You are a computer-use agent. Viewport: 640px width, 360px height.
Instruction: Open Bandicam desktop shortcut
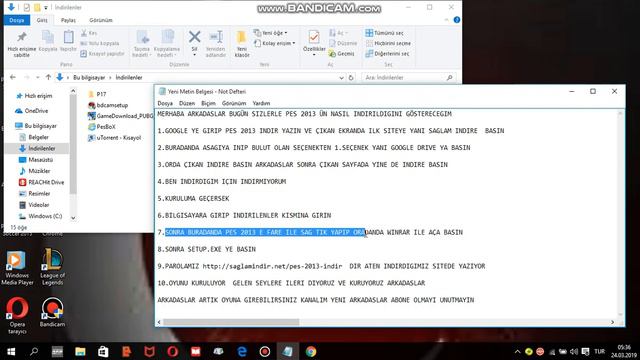coord(52,312)
